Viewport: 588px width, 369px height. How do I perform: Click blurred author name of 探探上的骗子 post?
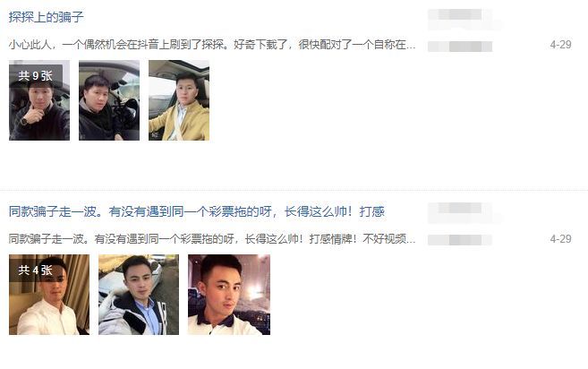coord(460,16)
